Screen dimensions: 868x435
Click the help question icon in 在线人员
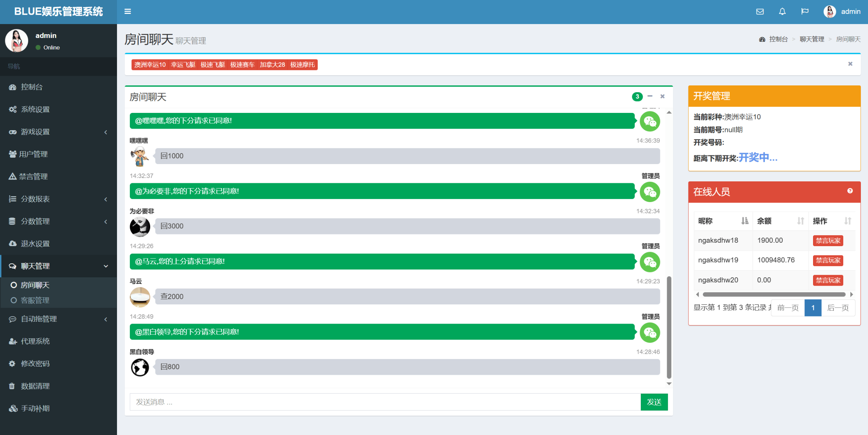850,191
